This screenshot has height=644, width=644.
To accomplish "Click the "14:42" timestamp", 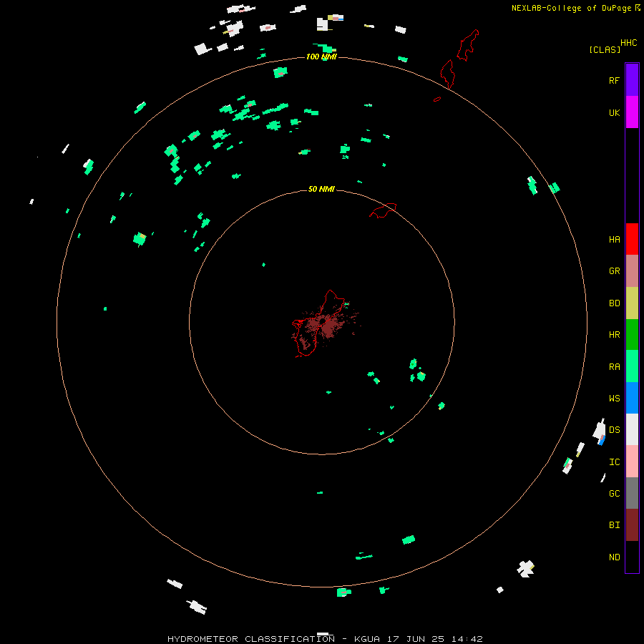I will pyautogui.click(x=467, y=639).
